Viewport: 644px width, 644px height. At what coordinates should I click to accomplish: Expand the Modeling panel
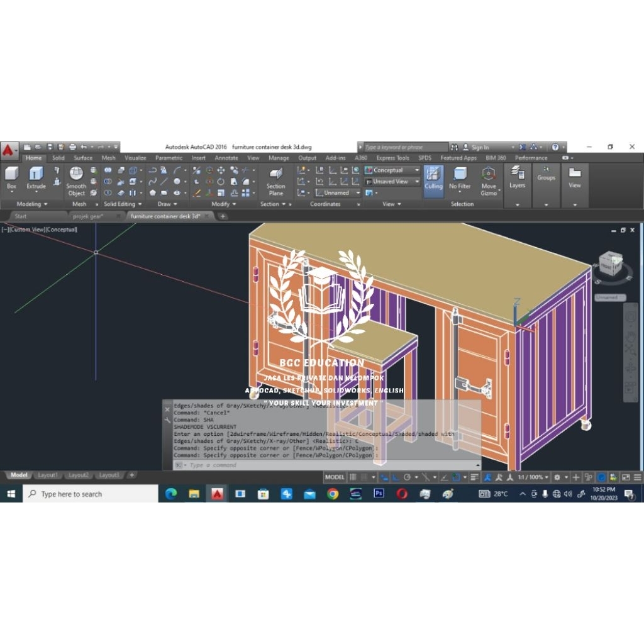(x=32, y=204)
